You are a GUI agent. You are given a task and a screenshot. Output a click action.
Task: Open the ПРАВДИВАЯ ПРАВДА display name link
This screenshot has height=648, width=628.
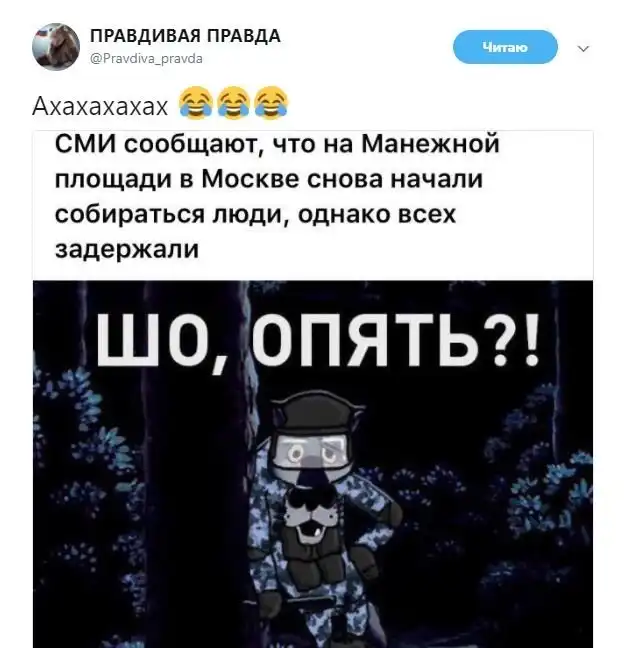185,36
